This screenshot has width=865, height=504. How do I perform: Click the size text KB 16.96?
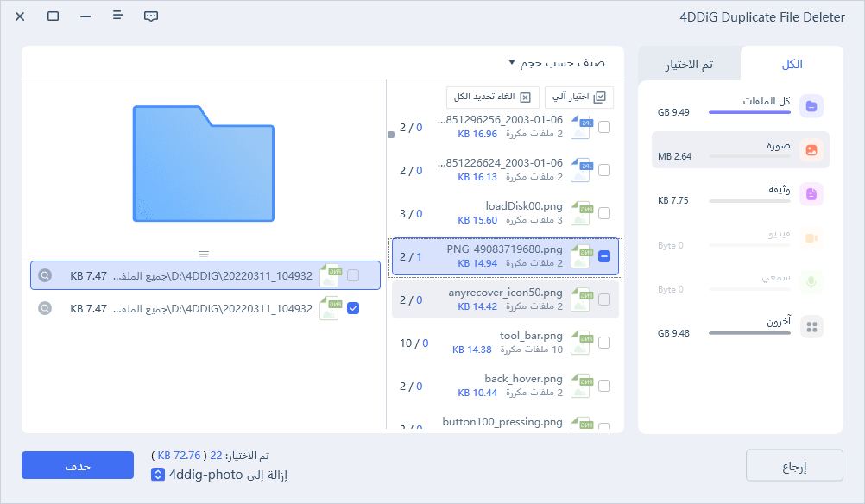477,134
